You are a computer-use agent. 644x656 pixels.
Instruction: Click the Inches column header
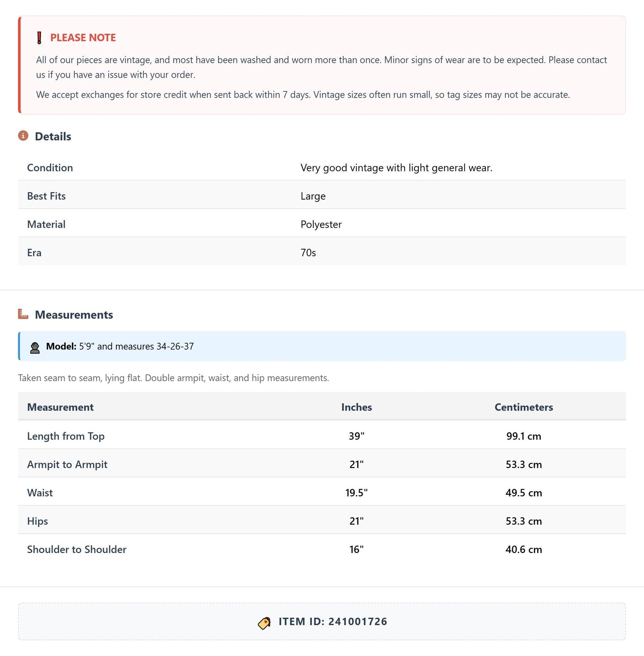click(357, 407)
